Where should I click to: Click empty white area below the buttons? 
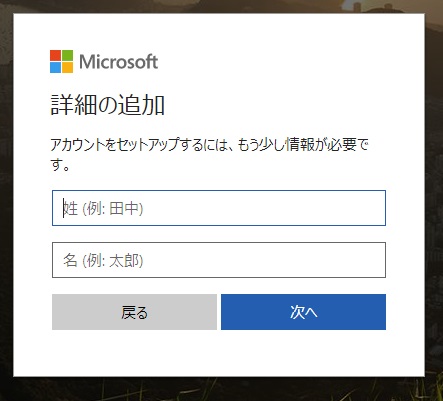pyautogui.click(x=219, y=353)
